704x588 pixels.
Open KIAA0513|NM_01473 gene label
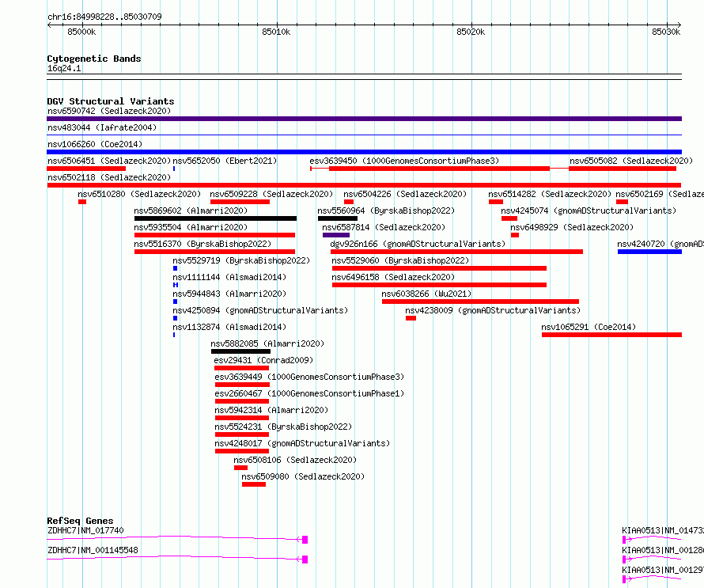pos(663,530)
